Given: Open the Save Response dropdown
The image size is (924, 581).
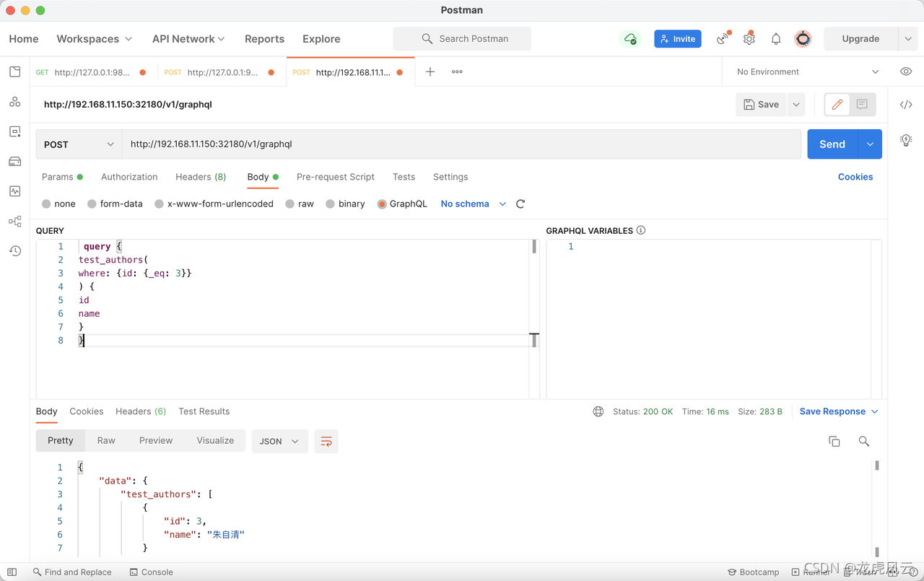Looking at the screenshot, I should pos(839,411).
